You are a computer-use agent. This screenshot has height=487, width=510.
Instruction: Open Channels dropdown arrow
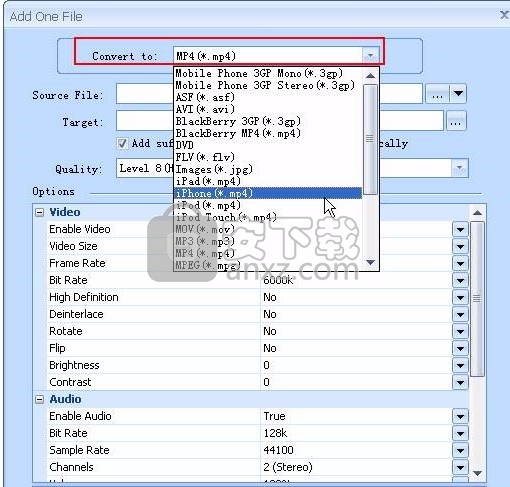point(460,467)
